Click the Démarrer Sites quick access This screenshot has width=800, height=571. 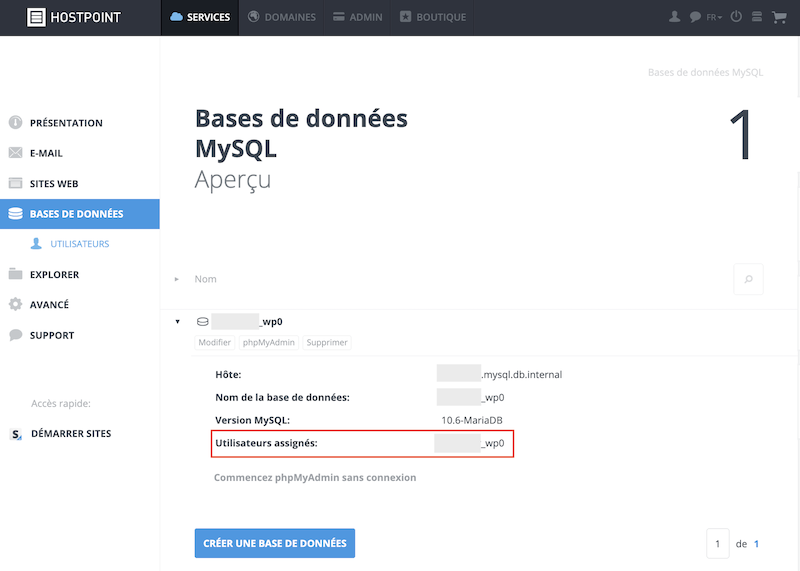click(x=71, y=433)
